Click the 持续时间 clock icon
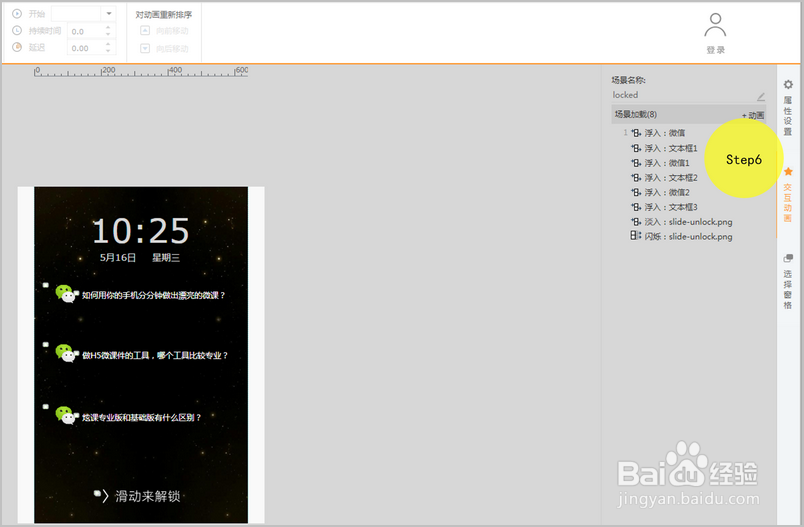The image size is (804, 527). [17, 30]
